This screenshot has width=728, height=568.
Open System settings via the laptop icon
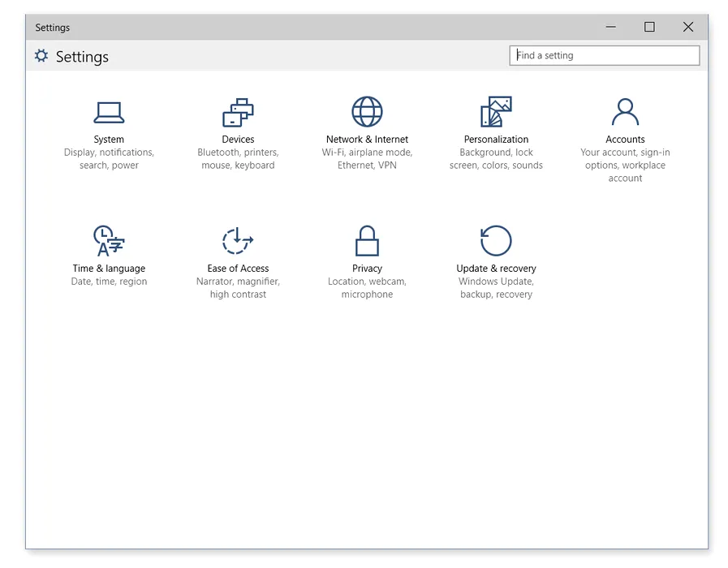(x=109, y=112)
